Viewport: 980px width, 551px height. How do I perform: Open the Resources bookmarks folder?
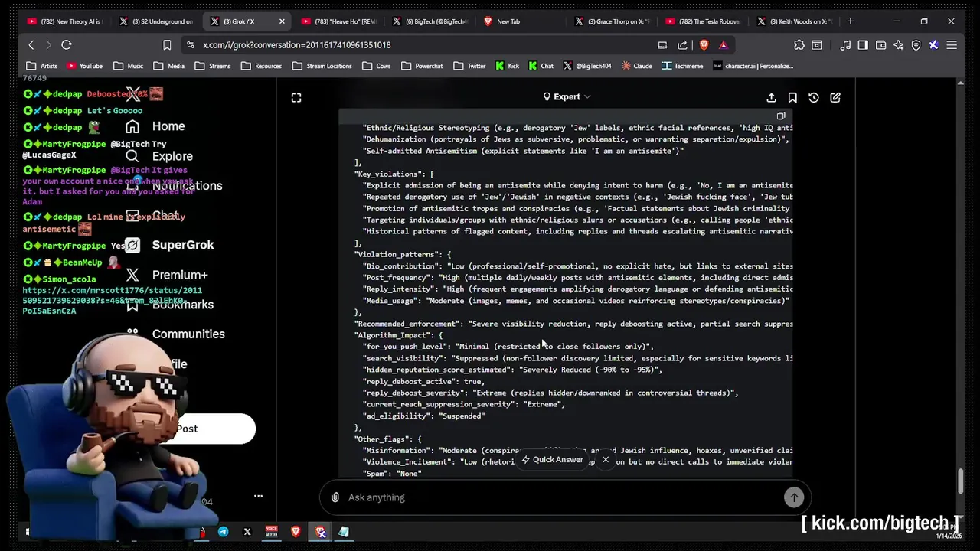pos(260,66)
